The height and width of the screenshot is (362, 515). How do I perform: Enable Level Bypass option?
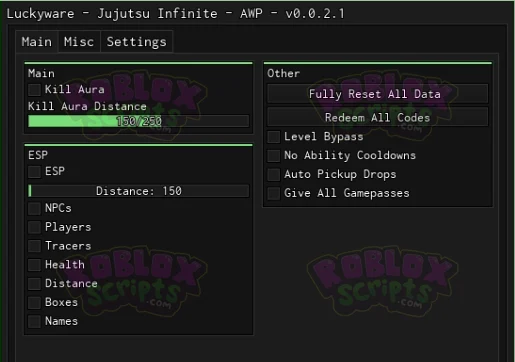click(x=274, y=137)
